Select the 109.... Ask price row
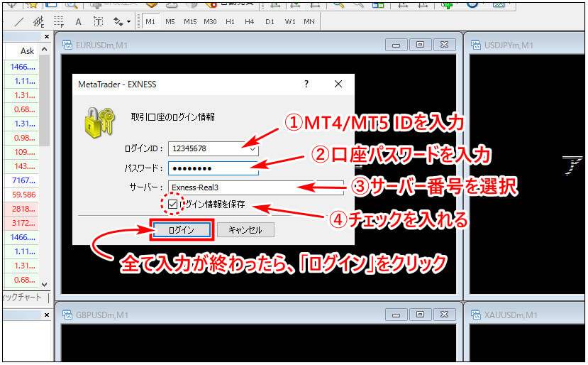 coord(21,152)
